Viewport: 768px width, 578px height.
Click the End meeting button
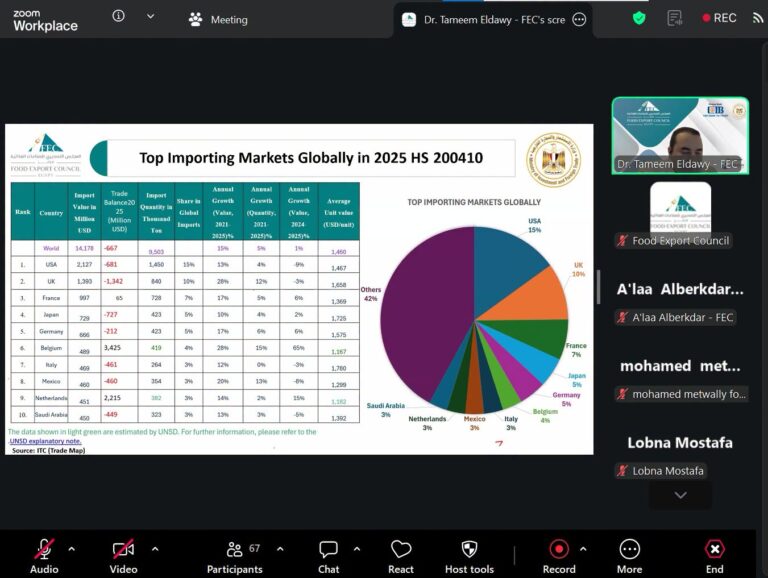[x=715, y=557]
